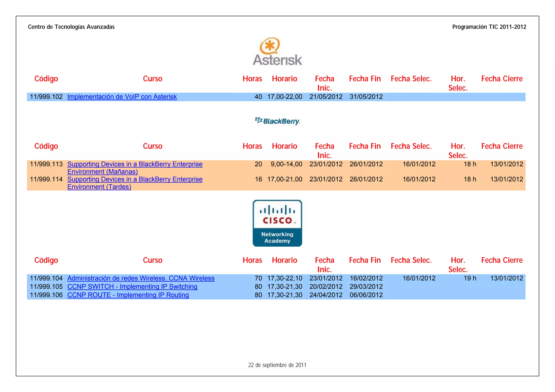The height and width of the screenshot is (392, 555).
Task: Click course code 11/999.106
Action: (x=46, y=295)
